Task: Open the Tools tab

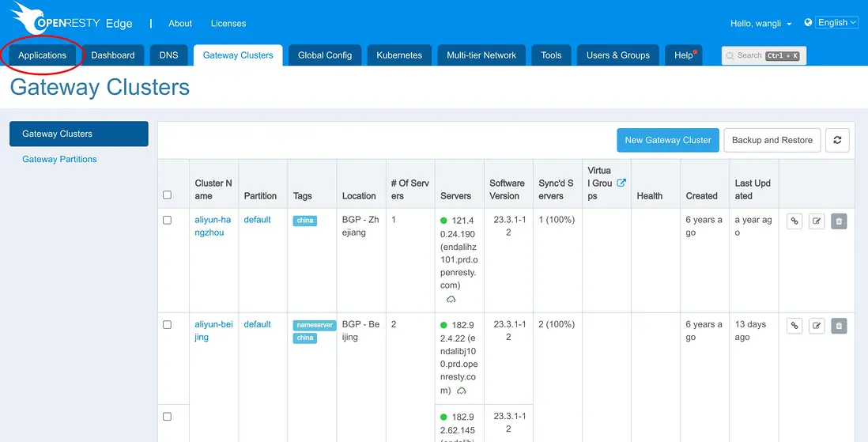Action: point(551,55)
